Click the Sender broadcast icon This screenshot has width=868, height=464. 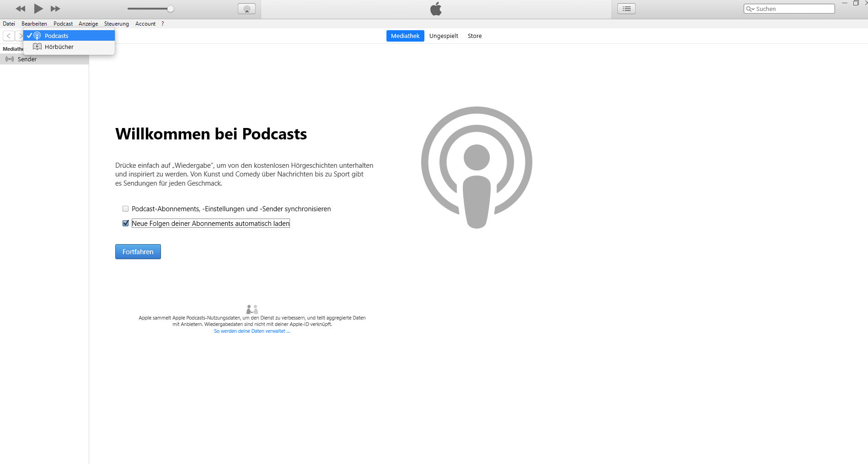coord(10,59)
